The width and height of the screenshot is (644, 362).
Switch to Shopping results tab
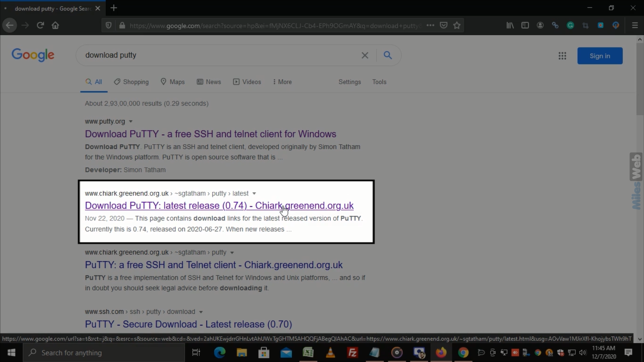[132, 82]
